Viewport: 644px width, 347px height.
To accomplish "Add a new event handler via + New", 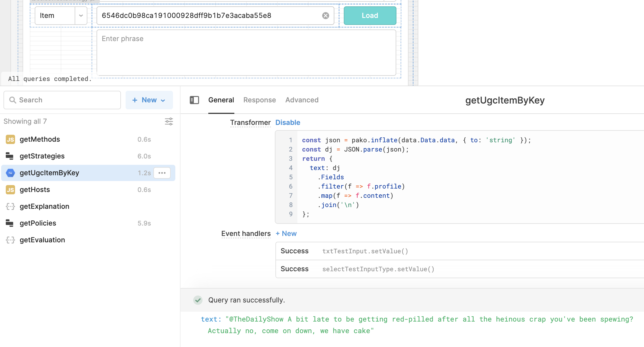I will click(286, 233).
